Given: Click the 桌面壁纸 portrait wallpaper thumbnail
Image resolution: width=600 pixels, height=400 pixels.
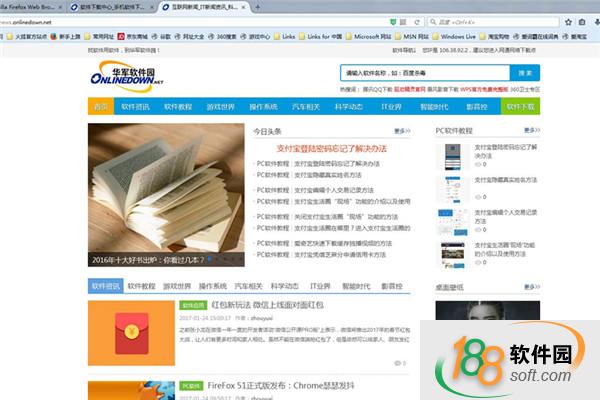Looking at the screenshot, I should pos(488,310).
